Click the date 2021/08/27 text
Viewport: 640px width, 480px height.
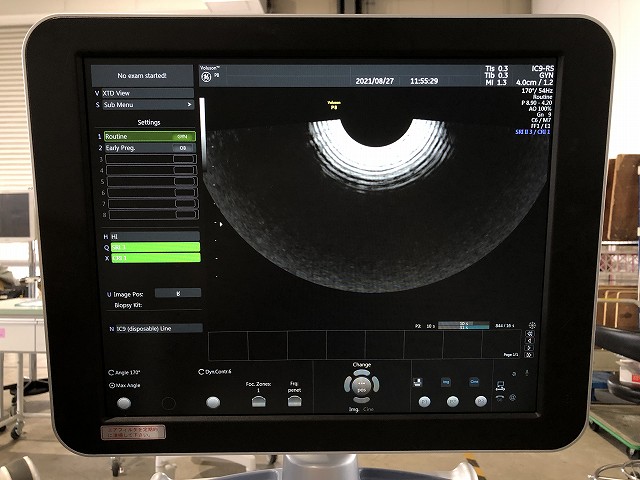click(374, 81)
